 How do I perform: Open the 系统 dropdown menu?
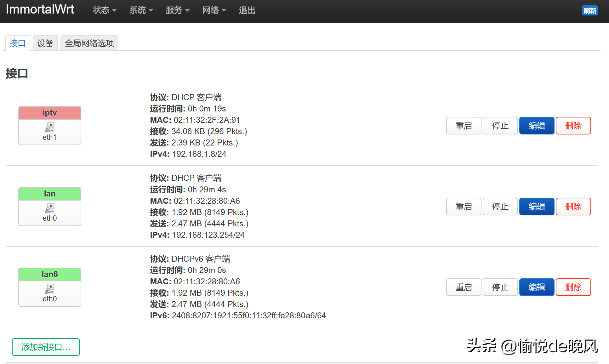tap(141, 10)
